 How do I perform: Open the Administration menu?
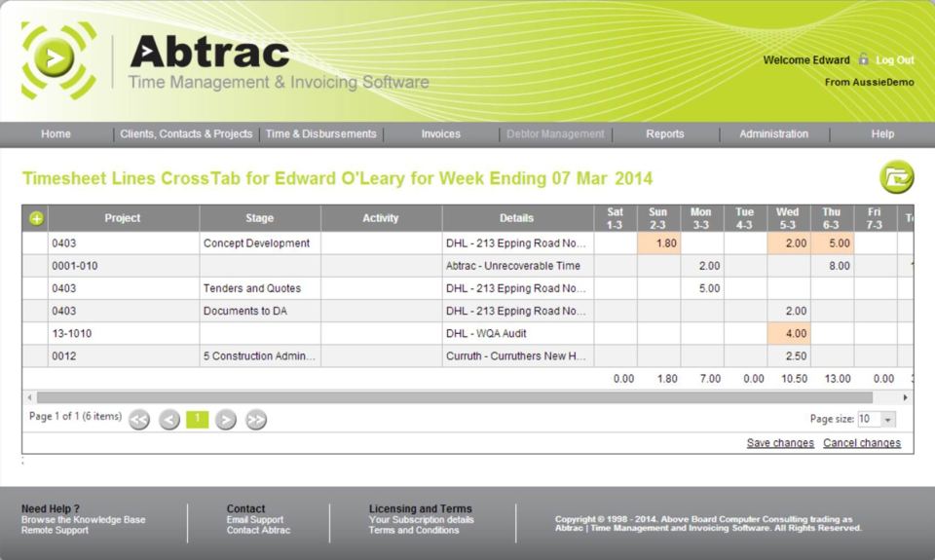774,134
